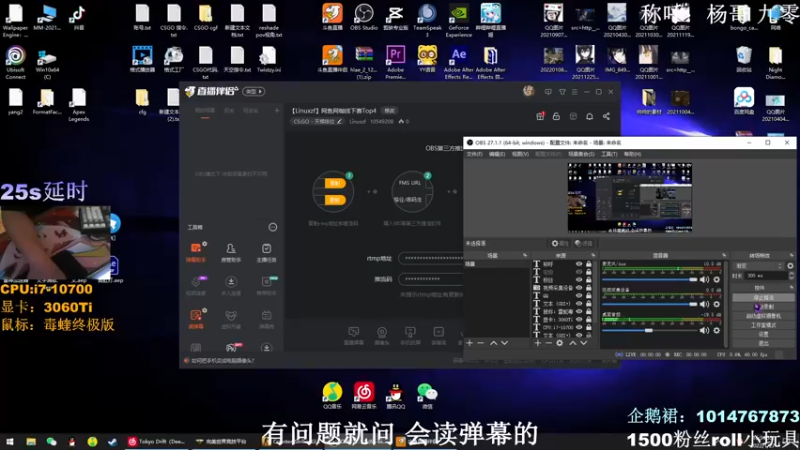Open the gift box icon in 直播伴侣 header
This screenshot has width=800, height=450.
[540, 116]
